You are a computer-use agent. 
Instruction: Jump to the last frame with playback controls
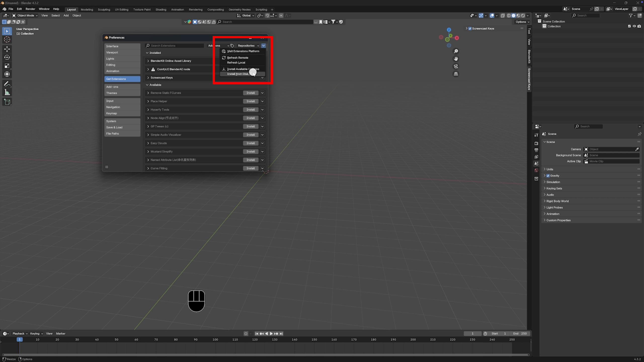pos(281,334)
